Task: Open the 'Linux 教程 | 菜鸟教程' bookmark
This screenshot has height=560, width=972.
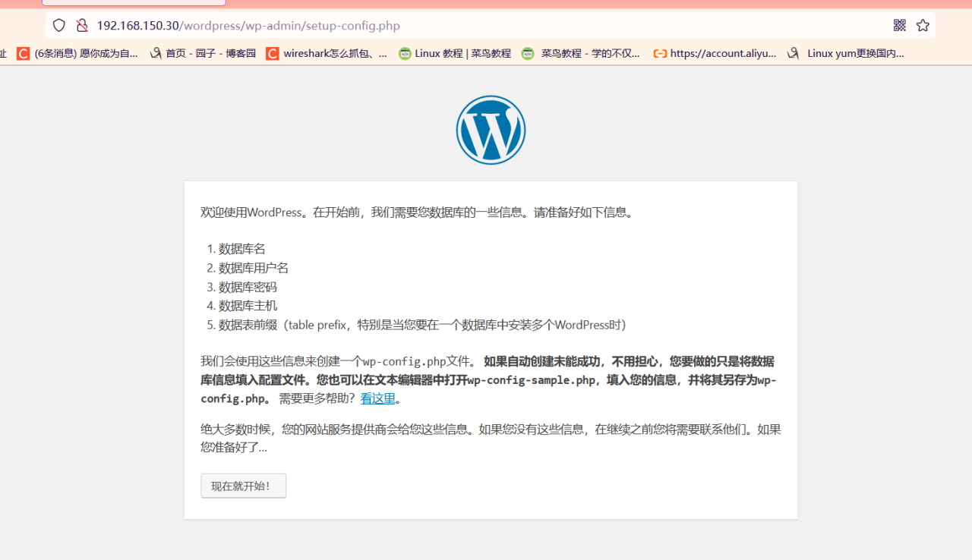Action: (455, 54)
